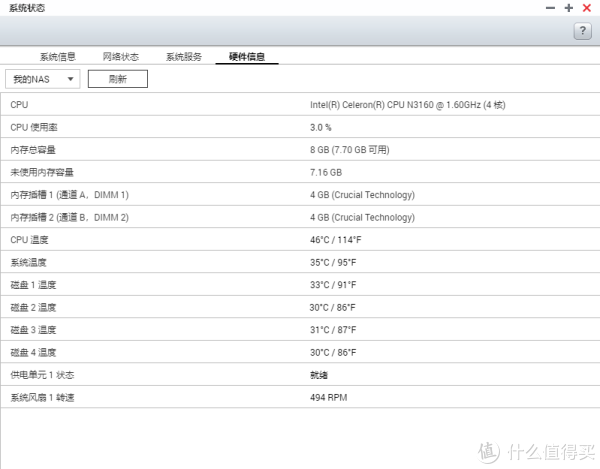The image size is (600, 469).
Task: Maximize the window with the plus icon
Action: click(568, 8)
